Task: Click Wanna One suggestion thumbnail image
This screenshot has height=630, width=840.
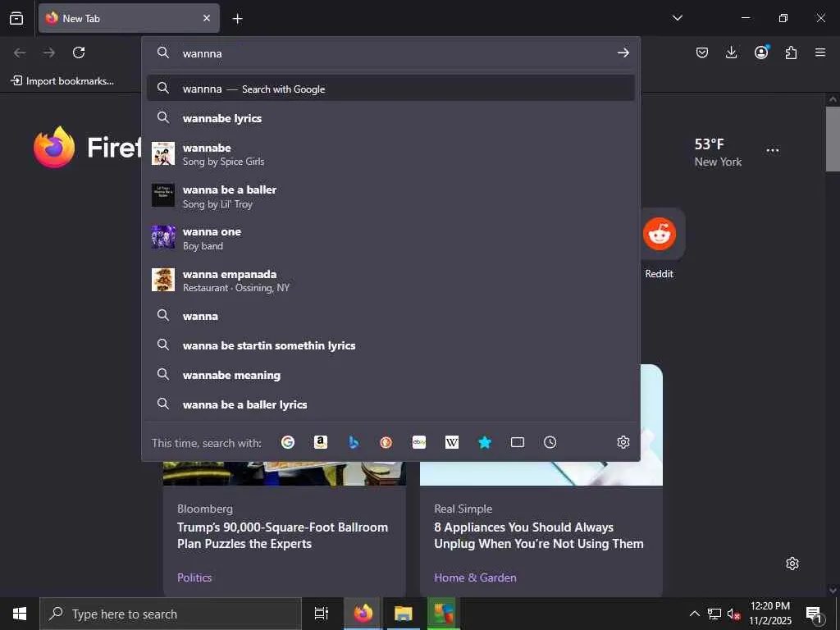Action: (163, 237)
